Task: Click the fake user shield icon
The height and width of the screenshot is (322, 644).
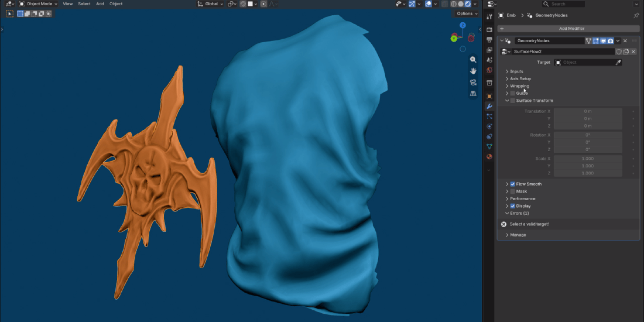Action: pos(619,52)
